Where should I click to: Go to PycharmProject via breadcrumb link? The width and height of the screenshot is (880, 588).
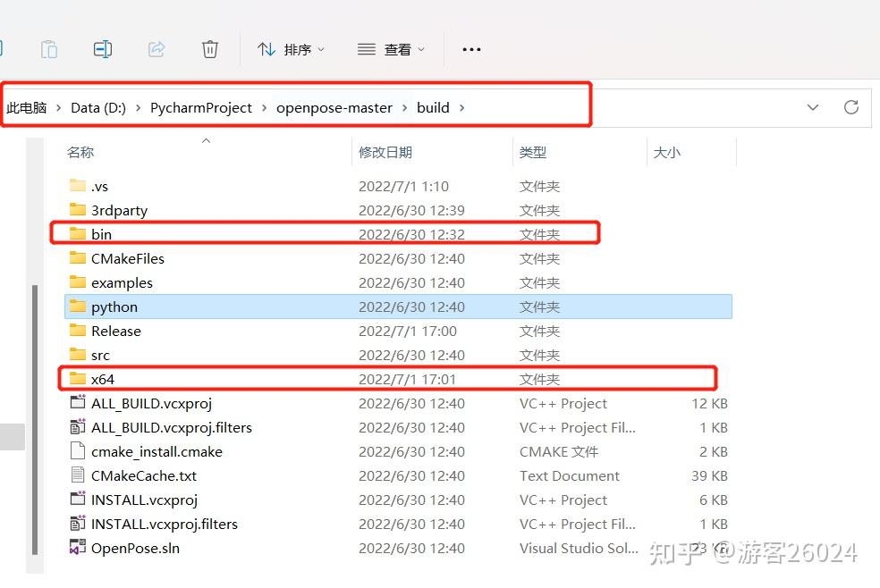[x=199, y=107]
